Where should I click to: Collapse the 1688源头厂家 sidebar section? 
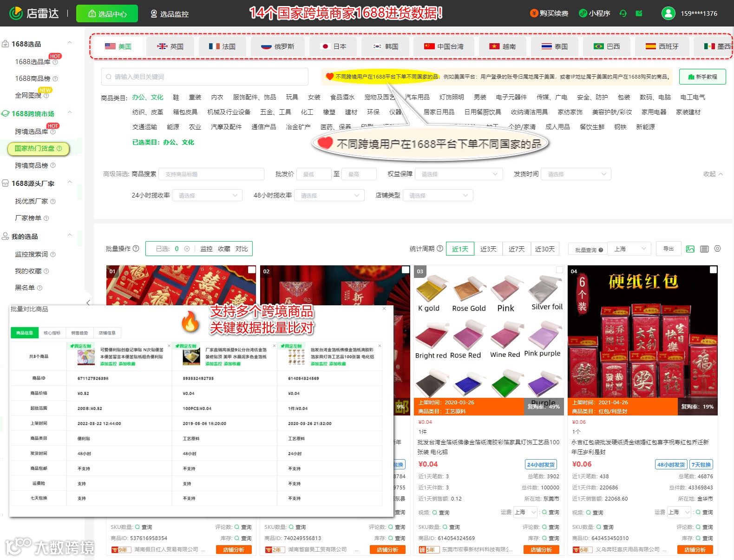[x=70, y=182]
